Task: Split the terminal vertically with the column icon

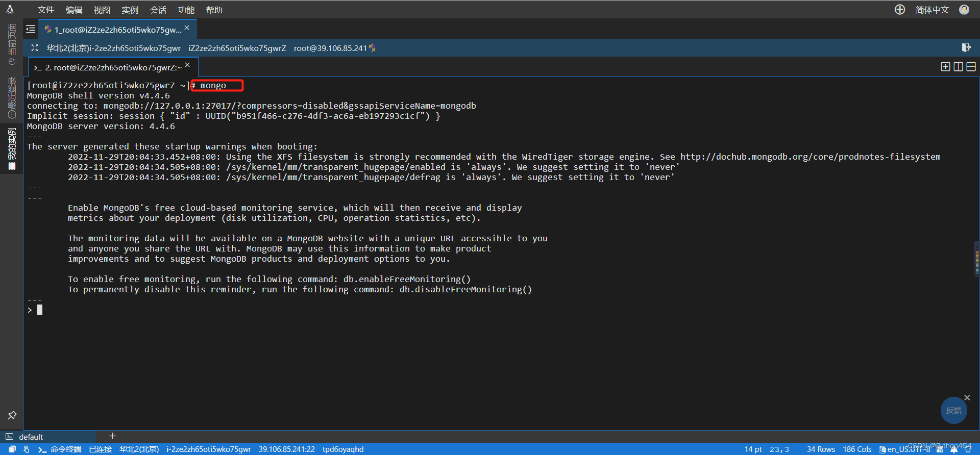Action: pos(958,67)
